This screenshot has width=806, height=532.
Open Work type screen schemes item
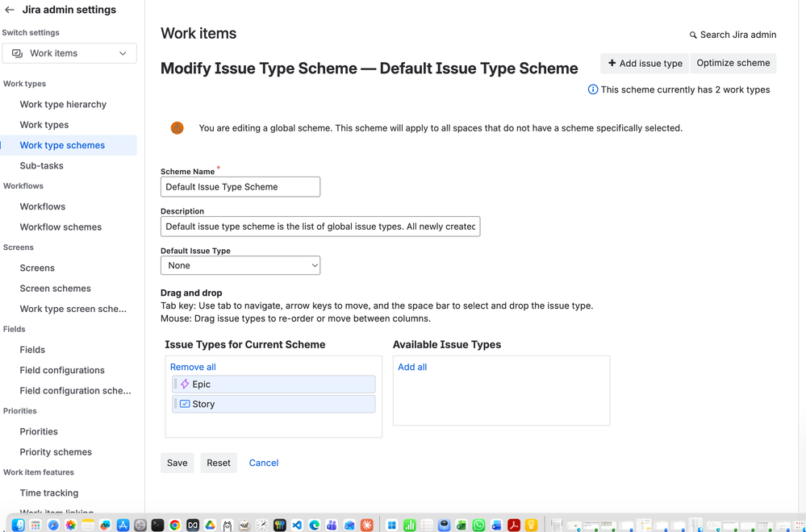point(73,310)
